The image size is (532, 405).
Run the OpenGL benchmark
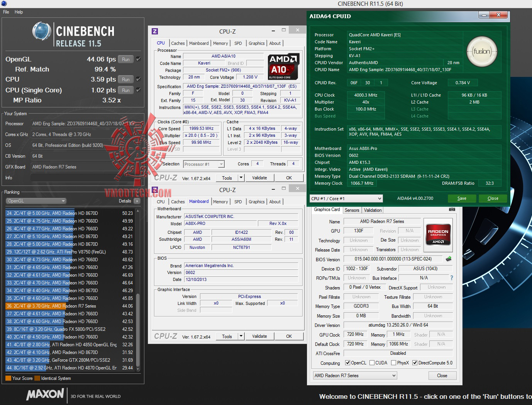click(x=126, y=59)
